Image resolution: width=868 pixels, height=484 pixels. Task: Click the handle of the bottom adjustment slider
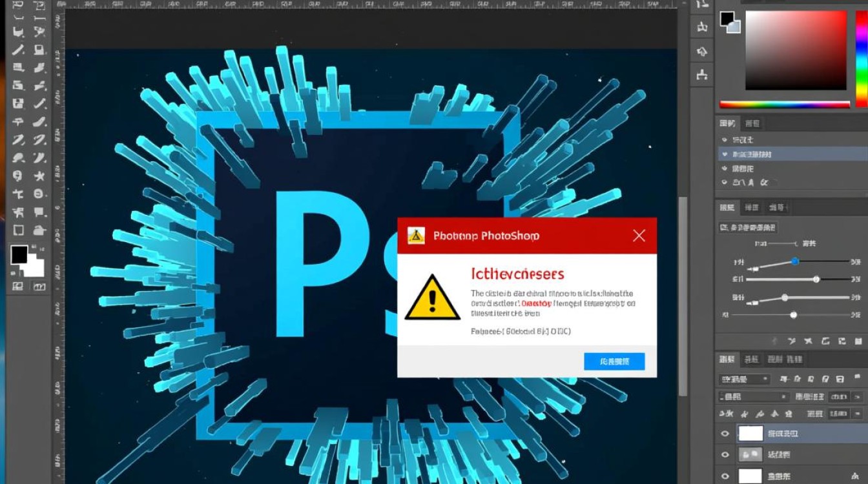794,315
